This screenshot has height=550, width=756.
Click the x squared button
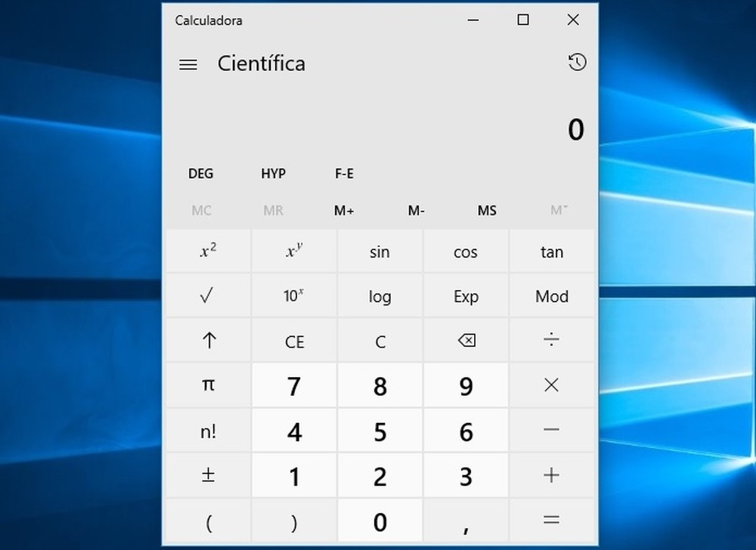(x=207, y=252)
